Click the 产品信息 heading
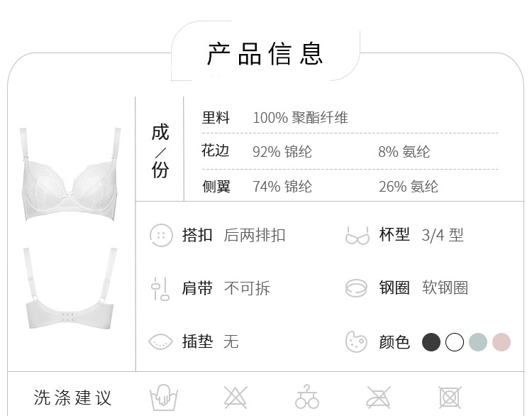The width and height of the screenshot is (532, 416). coord(265,54)
